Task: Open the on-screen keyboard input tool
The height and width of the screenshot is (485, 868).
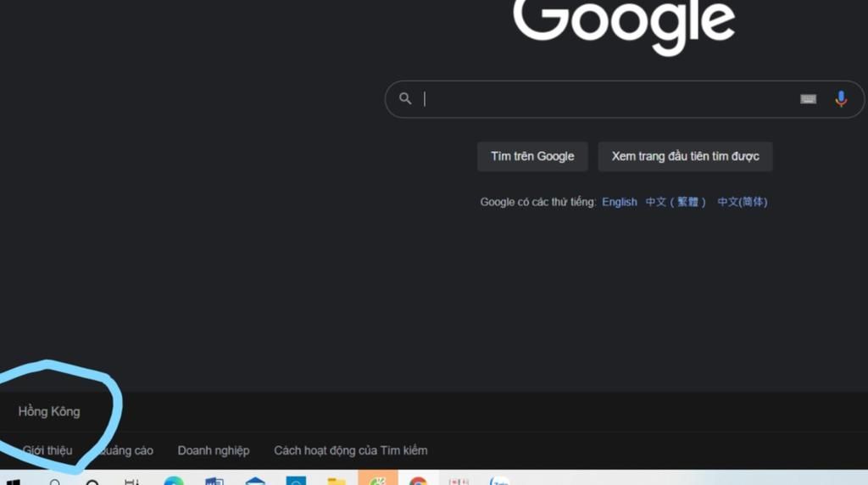Action: pos(808,99)
